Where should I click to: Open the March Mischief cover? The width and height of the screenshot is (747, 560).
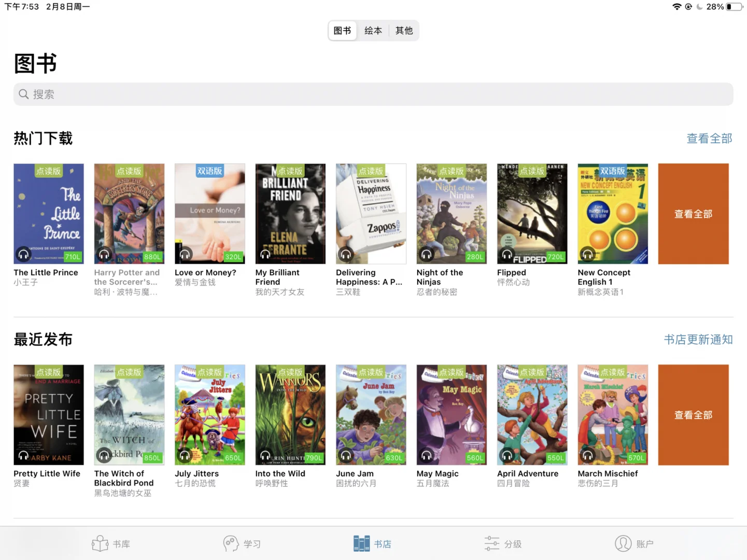(613, 415)
